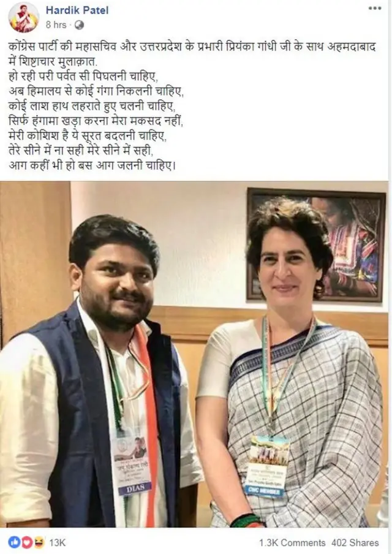
Task: Open the 1.3K Comments link
Action: (292, 543)
